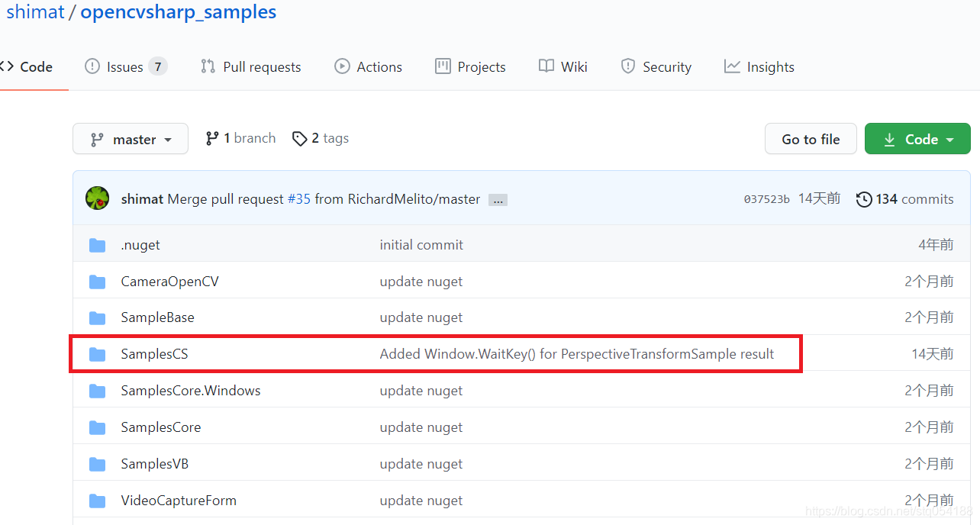Viewport: 980px width, 525px height.
Task: Open the Actions workflow icon
Action: [x=341, y=66]
